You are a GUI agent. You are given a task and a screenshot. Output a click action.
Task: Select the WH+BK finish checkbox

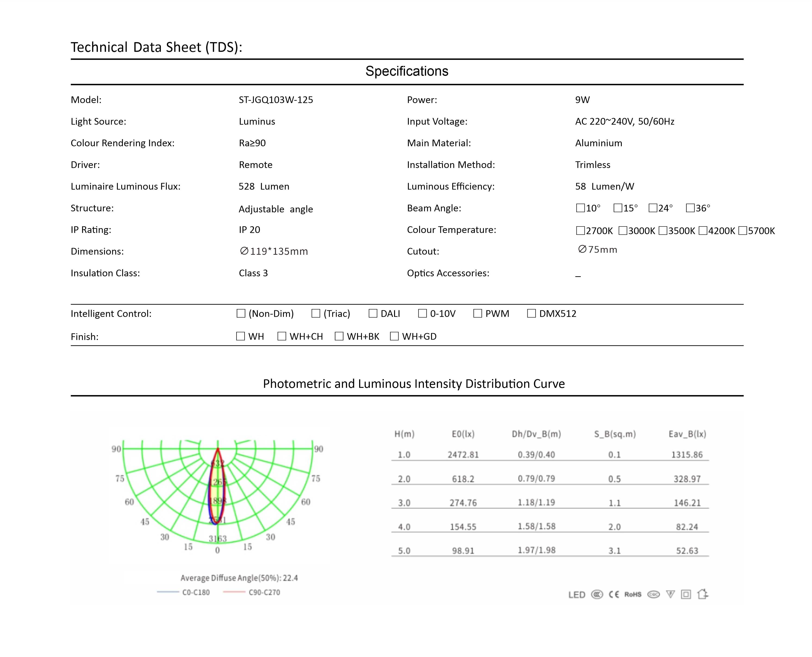coord(339,336)
